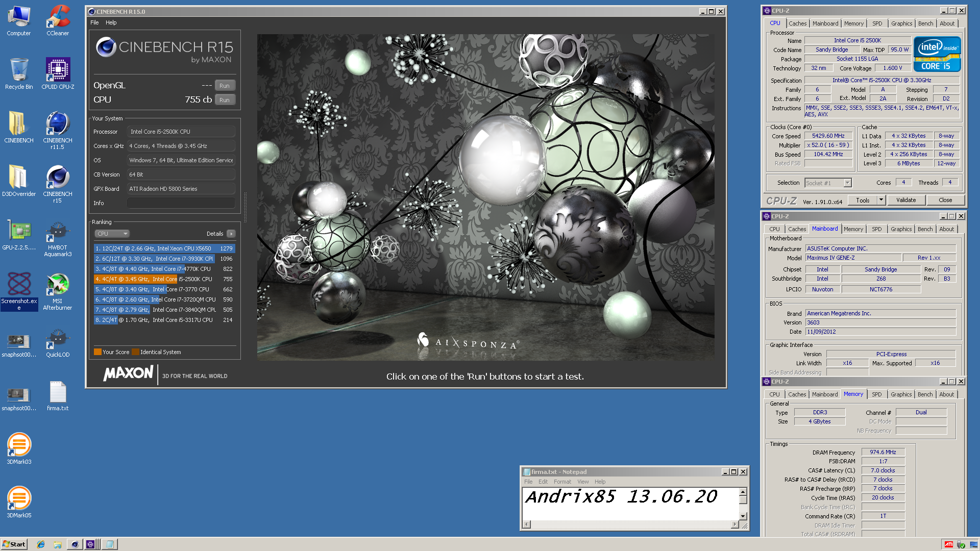Viewport: 980px width, 551px height.
Task: Open firma.txt desktop file icon
Action: point(58,396)
